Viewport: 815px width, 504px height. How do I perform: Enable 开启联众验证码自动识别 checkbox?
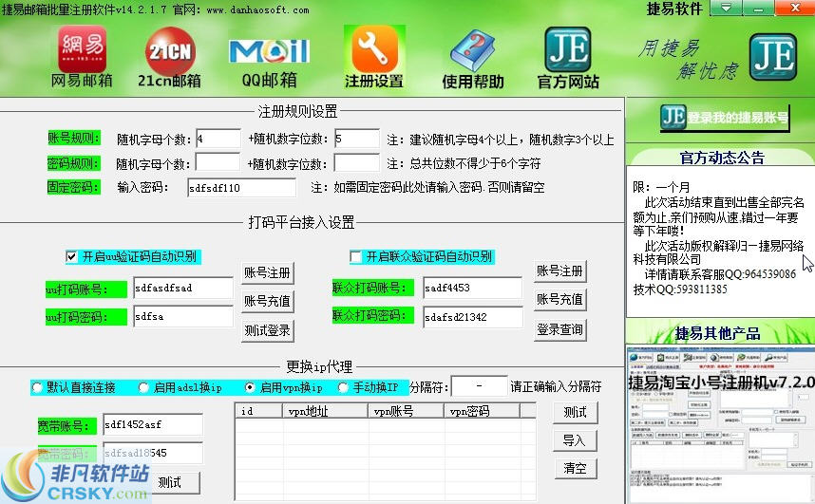pos(356,256)
